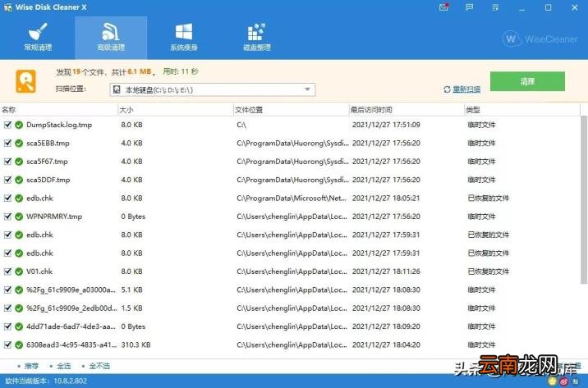Click software version 10.8.2.802 text
The width and height of the screenshot is (588, 388).
point(70,381)
